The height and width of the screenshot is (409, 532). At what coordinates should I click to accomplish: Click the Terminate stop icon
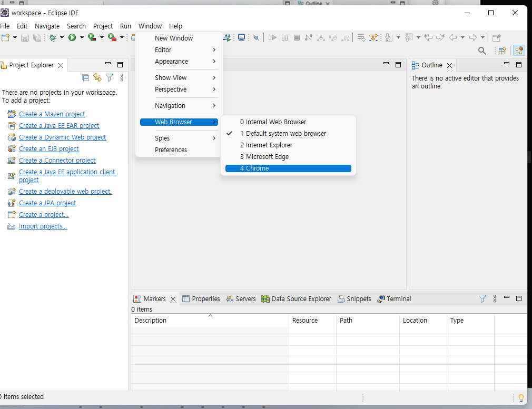(297, 38)
